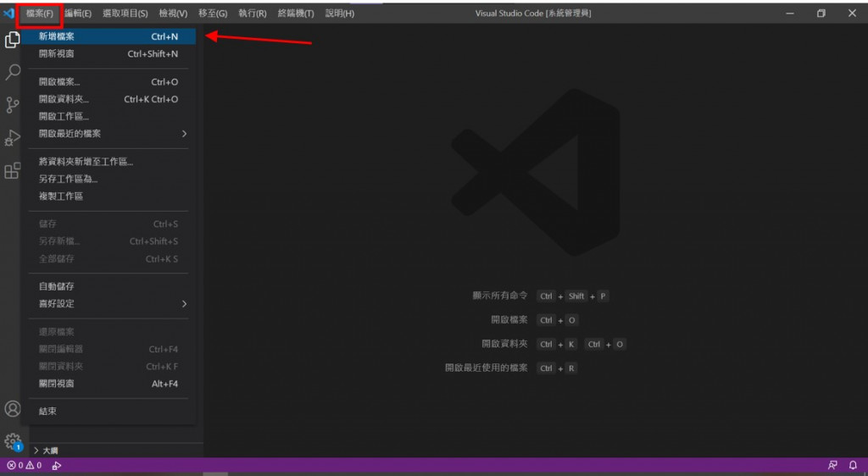The width and height of the screenshot is (868, 476).
Task: Open the 終端機(T) menu
Action: 296,14
